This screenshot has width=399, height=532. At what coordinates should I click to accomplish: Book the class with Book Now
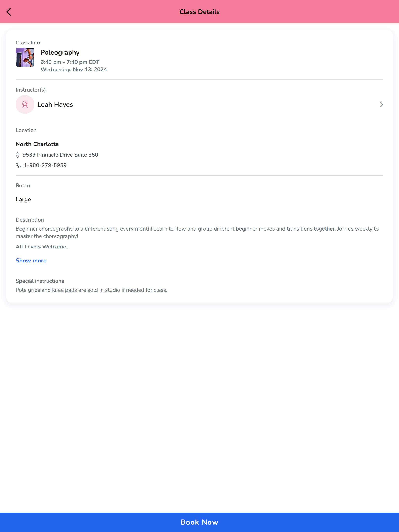(199, 522)
